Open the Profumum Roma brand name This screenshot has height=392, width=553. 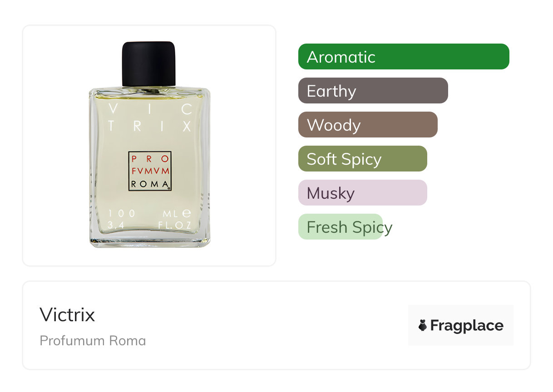[93, 341]
